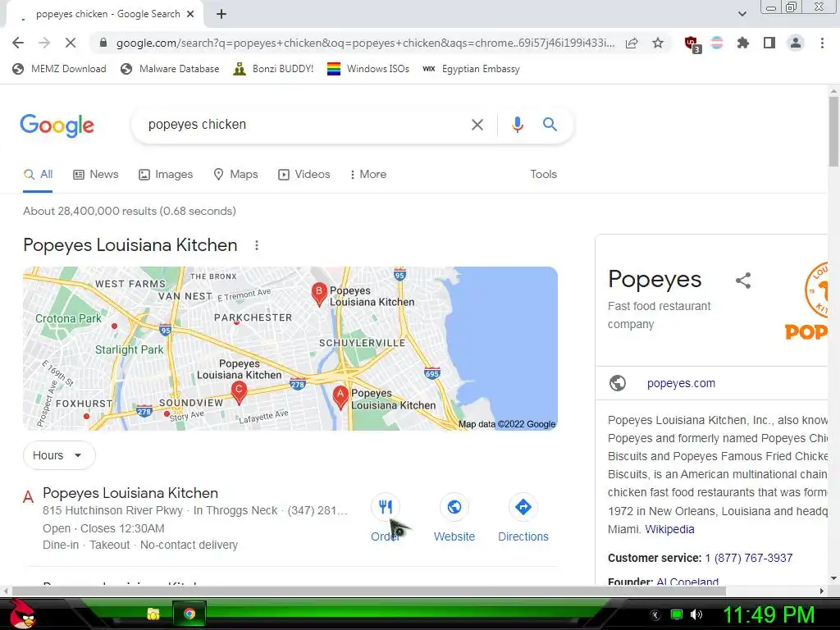Show hidden tray icons arrow
The height and width of the screenshot is (630, 840).
tap(655, 615)
